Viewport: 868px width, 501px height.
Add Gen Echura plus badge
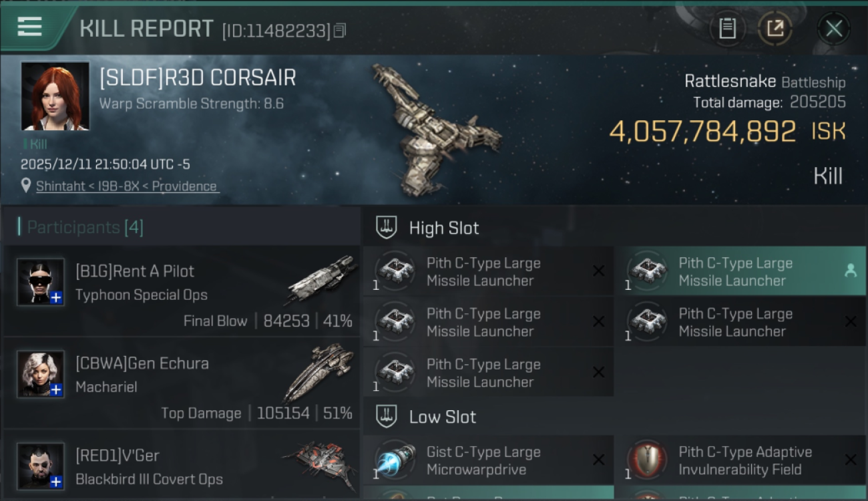click(57, 390)
